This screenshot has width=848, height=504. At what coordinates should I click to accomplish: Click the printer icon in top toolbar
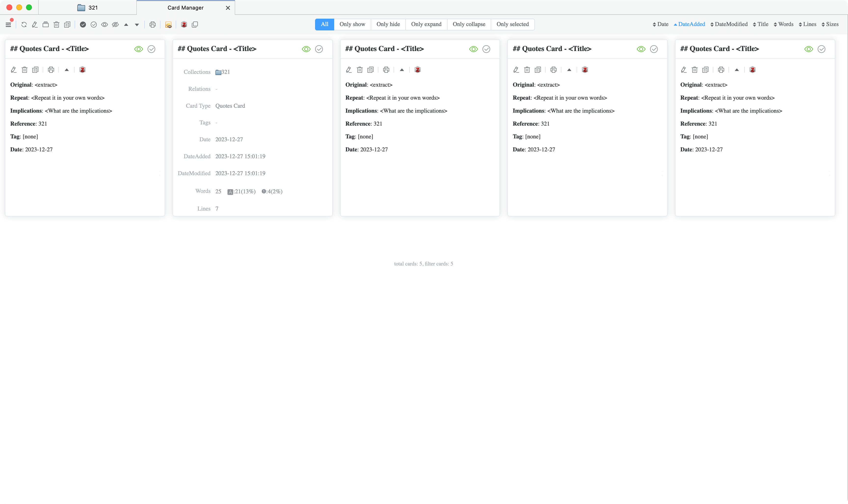click(152, 25)
